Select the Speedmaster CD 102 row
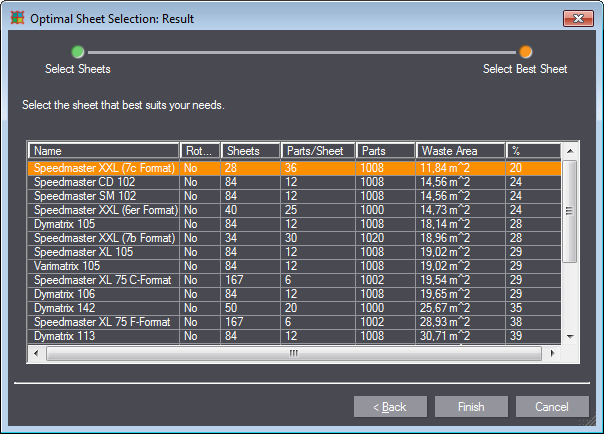The image size is (604, 434). click(103, 183)
